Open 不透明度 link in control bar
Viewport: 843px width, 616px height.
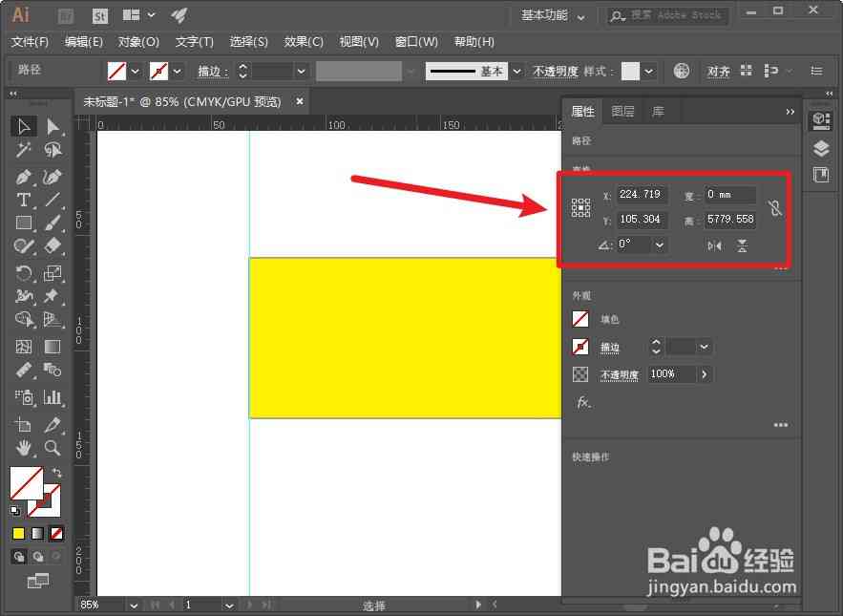pos(556,71)
